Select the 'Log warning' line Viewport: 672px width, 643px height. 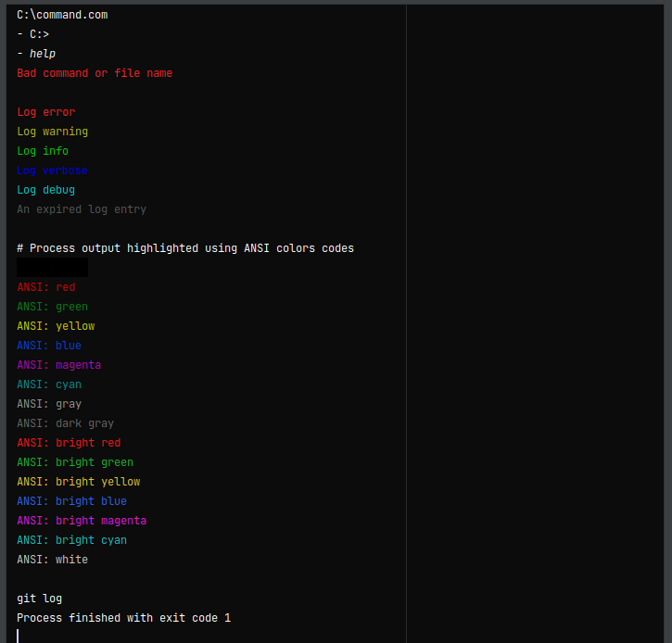click(52, 132)
